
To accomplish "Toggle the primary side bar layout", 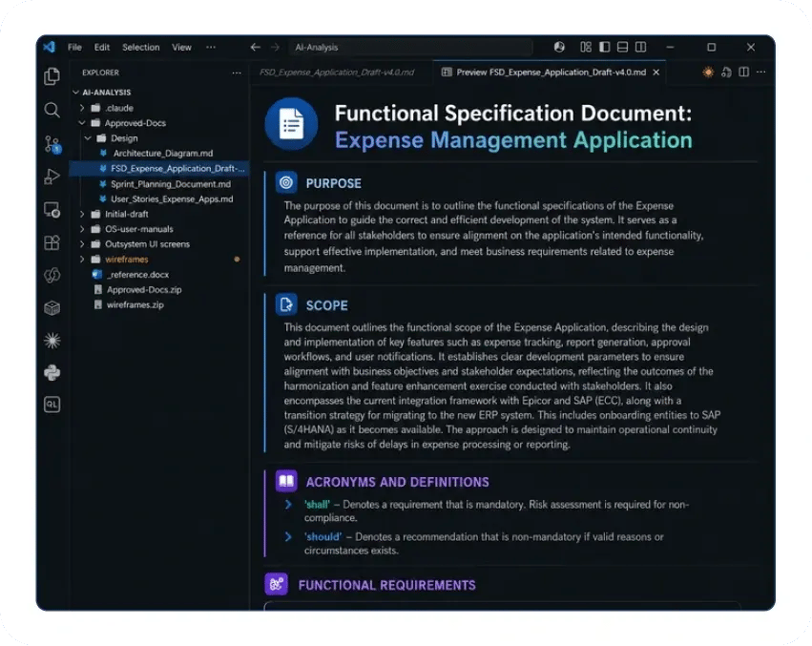I will pos(604,47).
